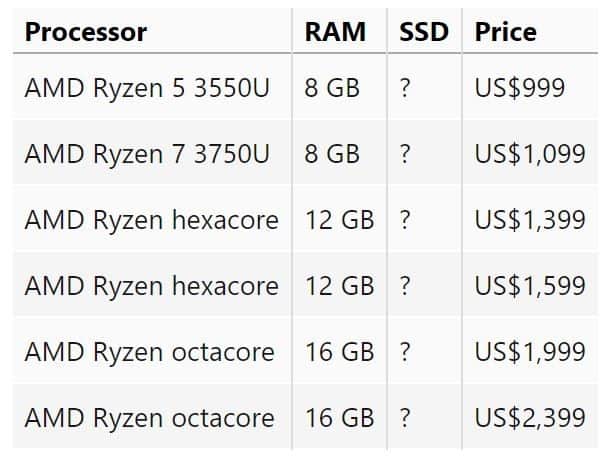
Task: Click the SSD column header
Action: pos(424,32)
